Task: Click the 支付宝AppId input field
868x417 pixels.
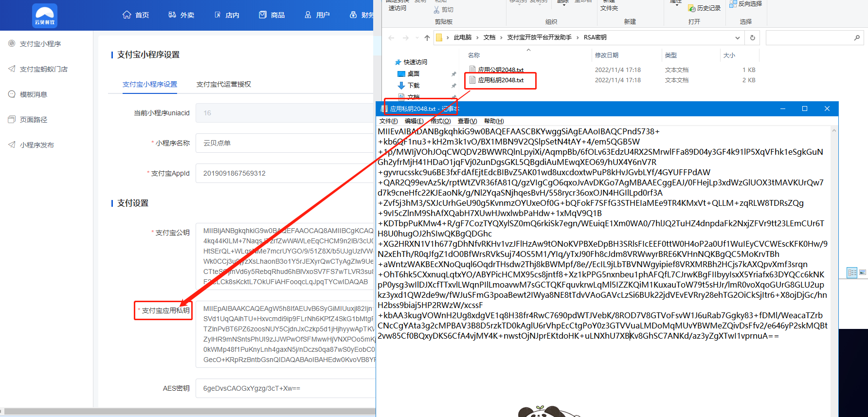Action: 285,173
